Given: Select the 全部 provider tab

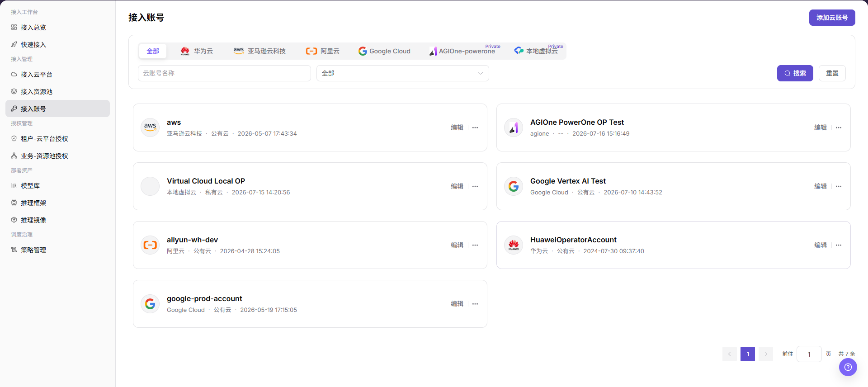Looking at the screenshot, I should pos(153,51).
